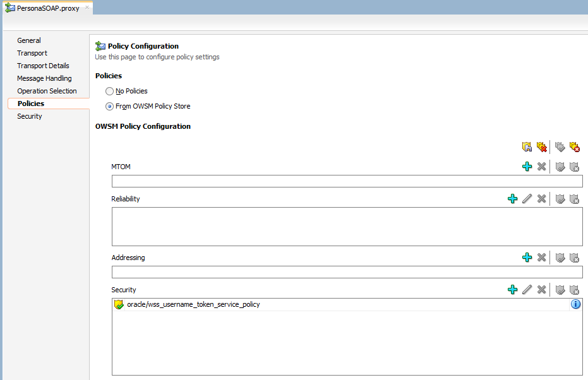Screen dimensions: 588x380
Task: Open the Transport Details section
Action: pyautogui.click(x=43, y=65)
